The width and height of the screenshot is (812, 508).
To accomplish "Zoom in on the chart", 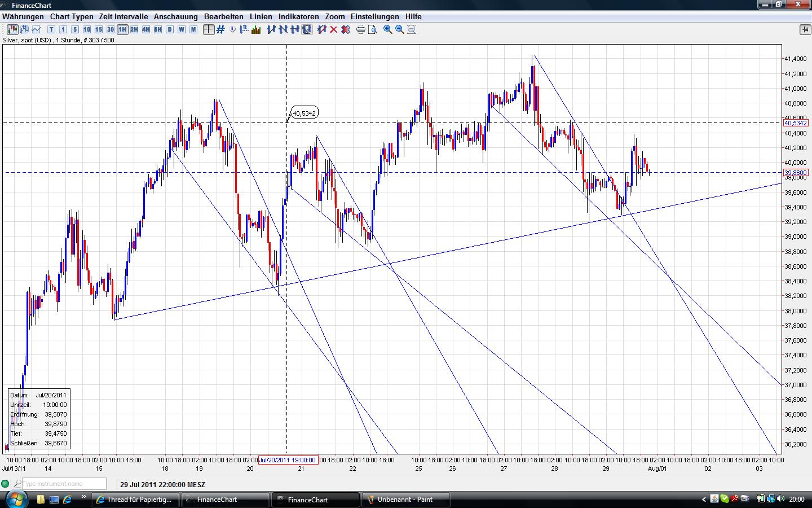I will (x=388, y=29).
